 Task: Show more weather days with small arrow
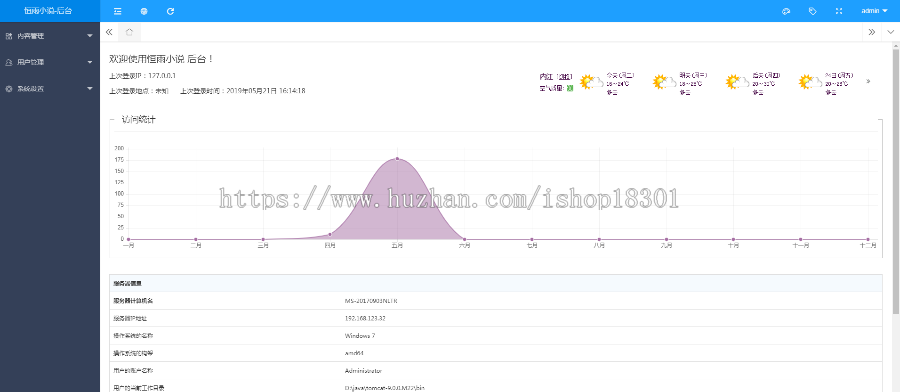click(x=868, y=81)
